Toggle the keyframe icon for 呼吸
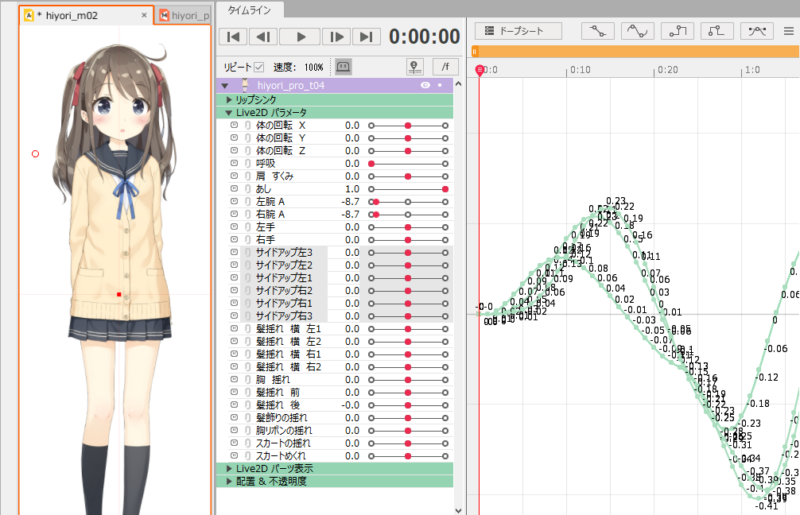This screenshot has height=515, width=800. click(234, 163)
